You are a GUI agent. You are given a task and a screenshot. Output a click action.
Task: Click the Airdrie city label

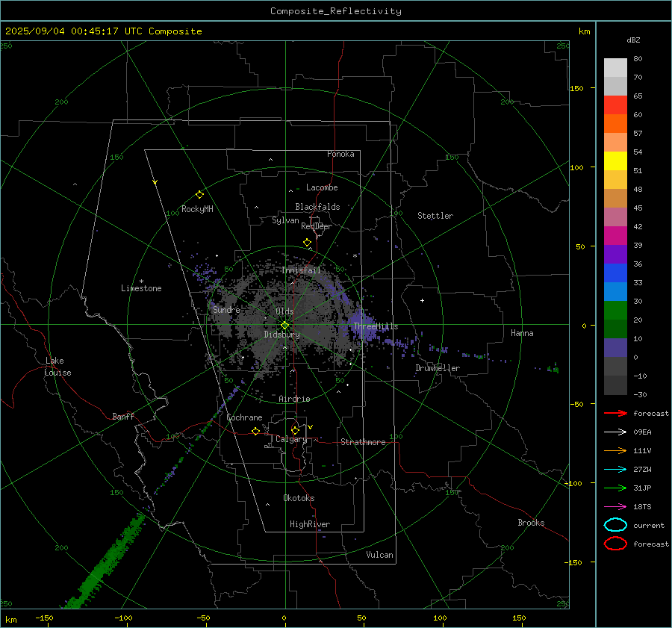click(294, 399)
